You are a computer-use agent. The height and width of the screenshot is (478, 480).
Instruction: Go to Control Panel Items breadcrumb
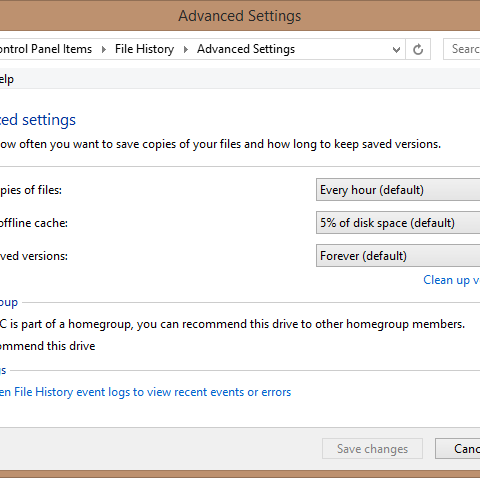[46, 49]
